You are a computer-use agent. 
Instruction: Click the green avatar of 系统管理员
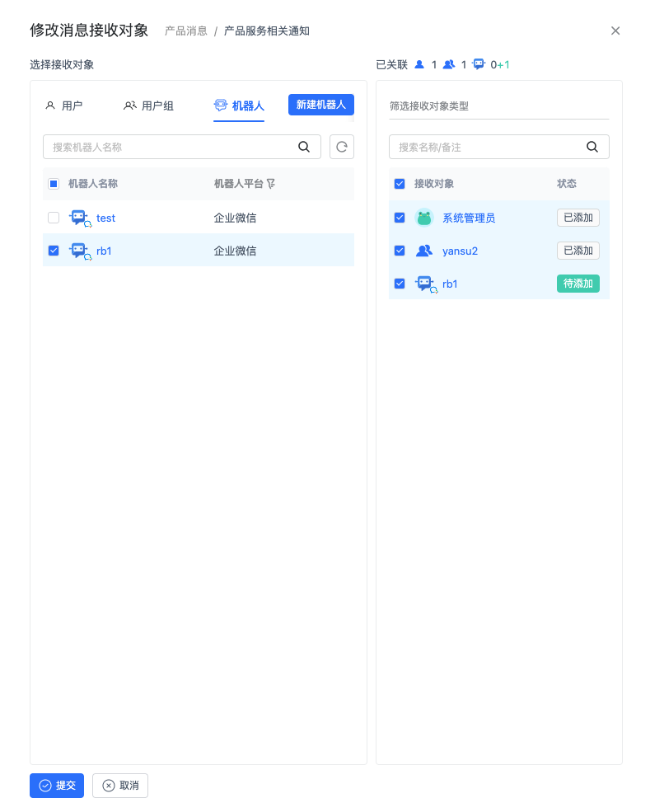point(424,218)
